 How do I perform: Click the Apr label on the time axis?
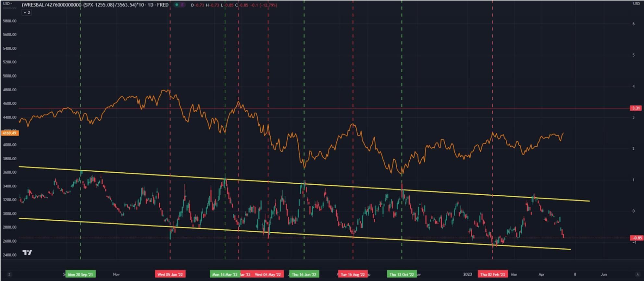click(541, 275)
